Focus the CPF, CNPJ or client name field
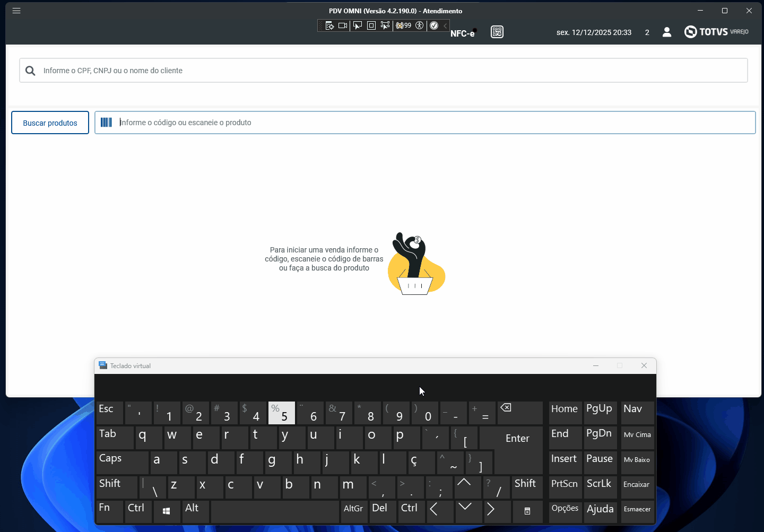The height and width of the screenshot is (532, 764). (384, 71)
